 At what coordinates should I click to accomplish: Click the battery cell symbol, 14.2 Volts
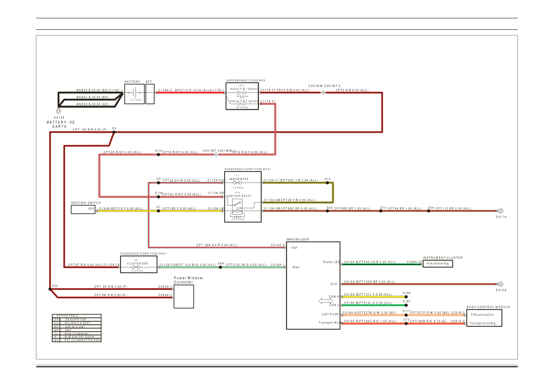coord(135,93)
